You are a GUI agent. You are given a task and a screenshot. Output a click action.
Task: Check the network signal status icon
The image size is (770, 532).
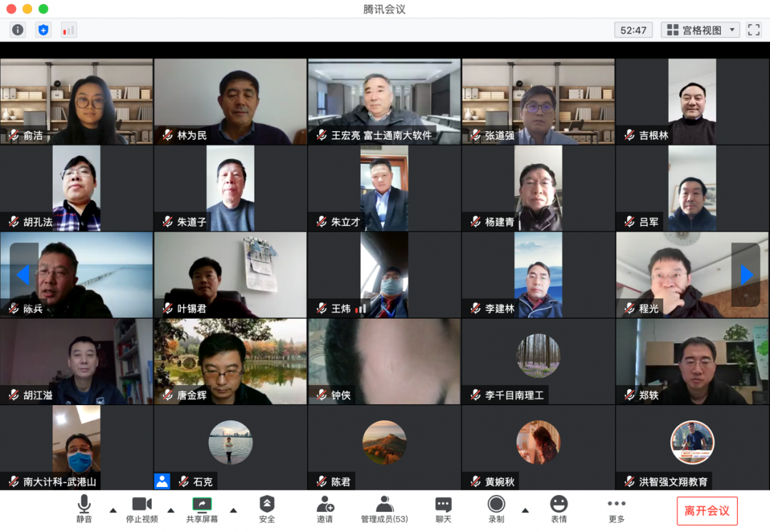coord(68,30)
